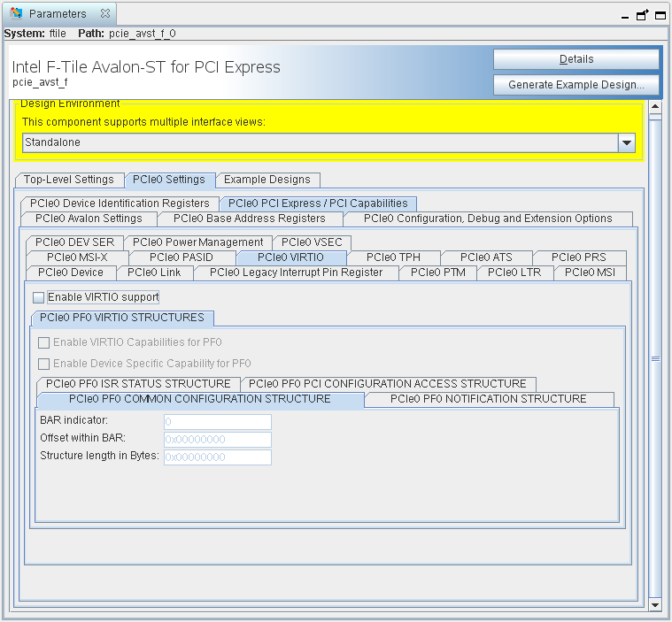The height and width of the screenshot is (622, 672).
Task: Expand the interface views dropdown arrow
Action: coord(627,142)
